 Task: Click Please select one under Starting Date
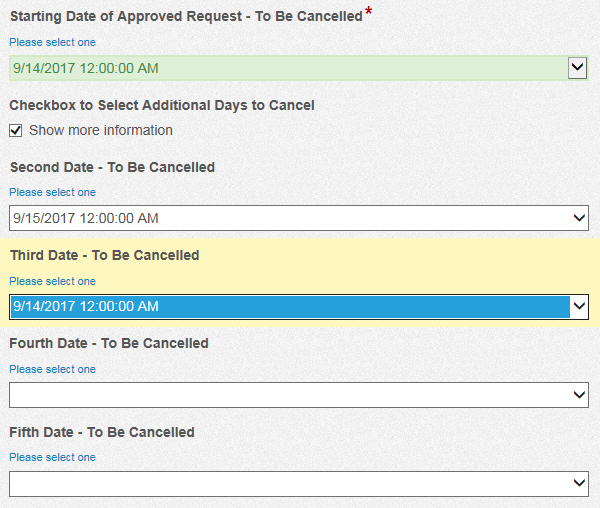[52, 42]
